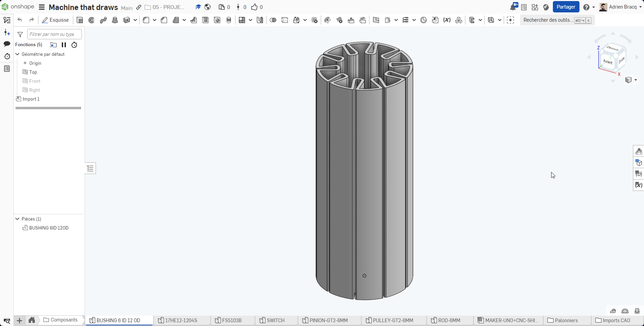Viewport: 644px width, 326px height.
Task: Collapse the Géométrie par défaut group
Action: click(x=17, y=54)
